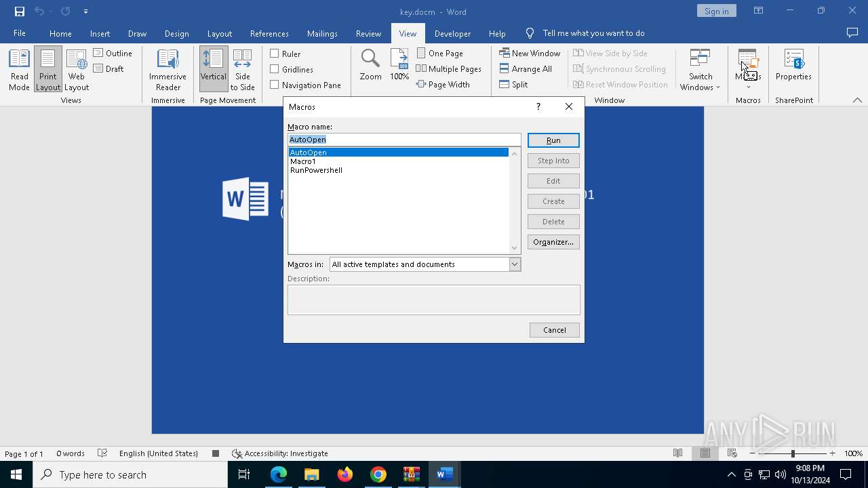868x488 pixels.
Task: Click the zoom in plus button
Action: coord(832,453)
